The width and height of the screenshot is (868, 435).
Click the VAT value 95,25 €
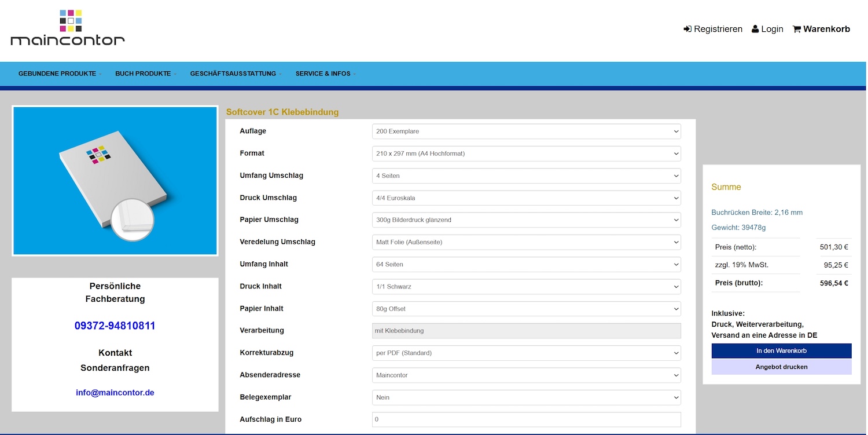point(836,265)
